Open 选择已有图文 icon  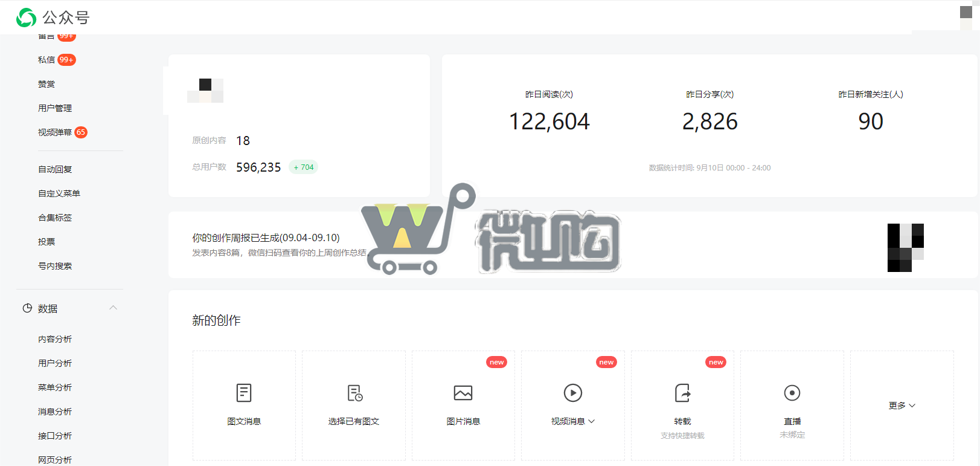click(354, 393)
